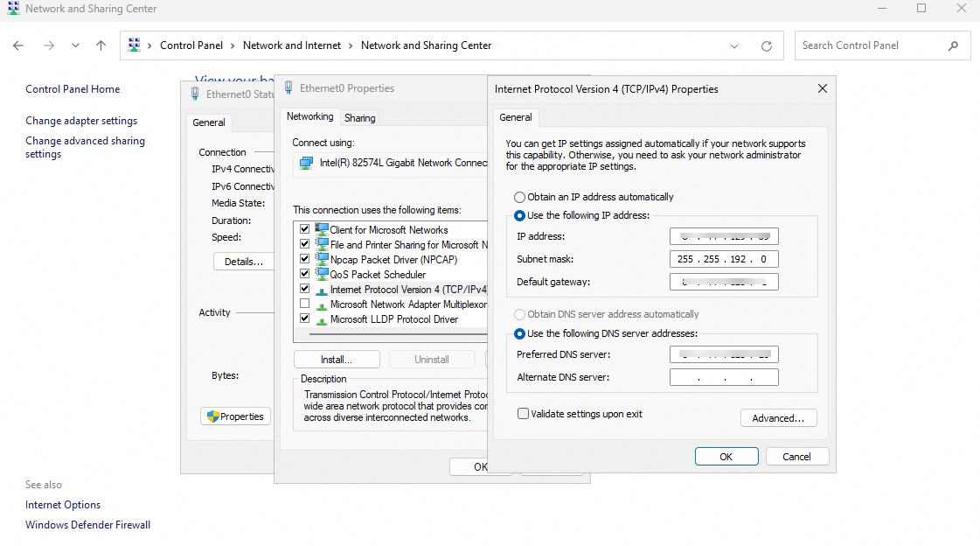Image resolution: width=980 pixels, height=546 pixels.
Task: Open the Control Panel breadcrumb
Action: pos(191,45)
